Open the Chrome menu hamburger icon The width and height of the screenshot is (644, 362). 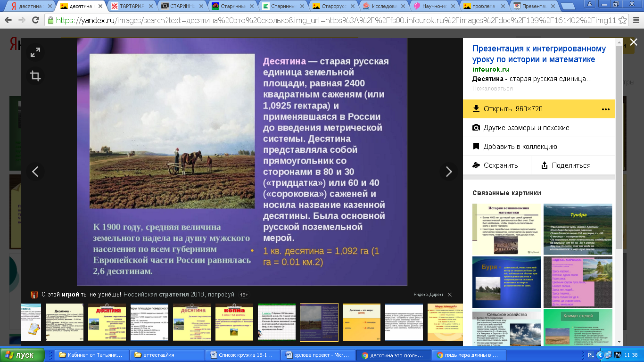(636, 21)
